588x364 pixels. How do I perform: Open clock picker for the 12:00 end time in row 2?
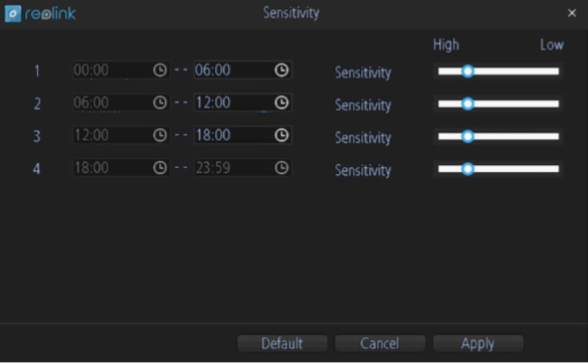(282, 102)
